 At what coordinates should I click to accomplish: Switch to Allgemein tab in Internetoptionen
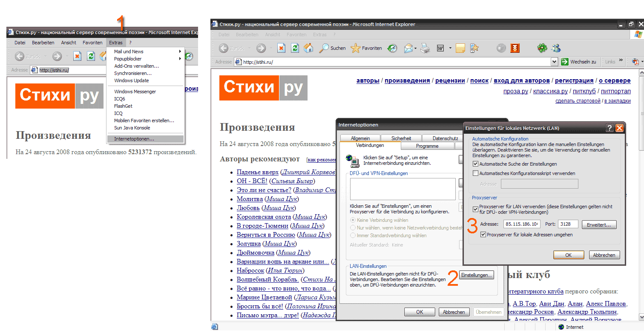[360, 138]
